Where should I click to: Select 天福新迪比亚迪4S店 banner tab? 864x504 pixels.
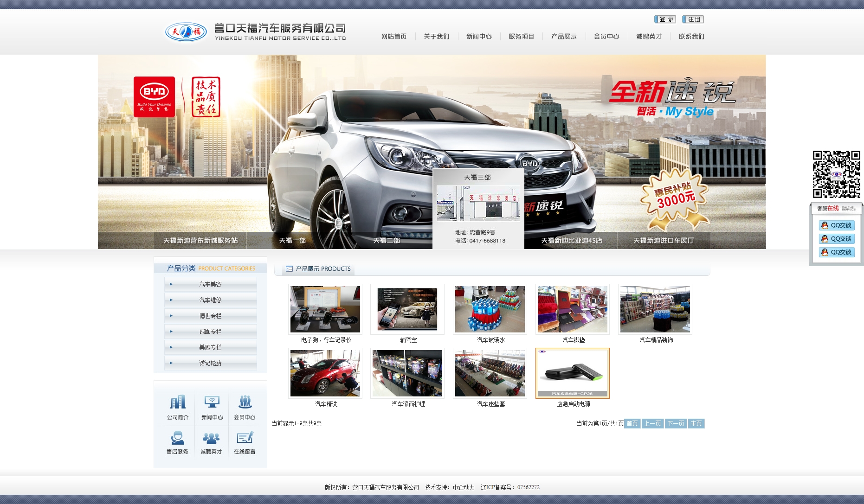[572, 241]
